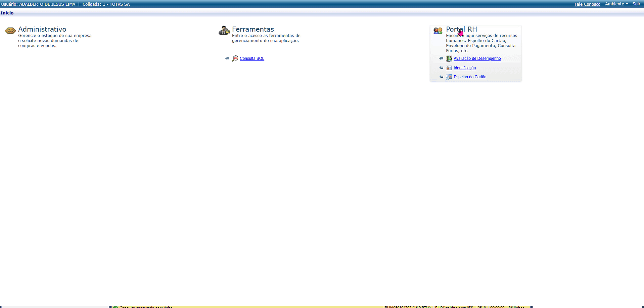Open the Espelho do Cartão link

point(470,77)
